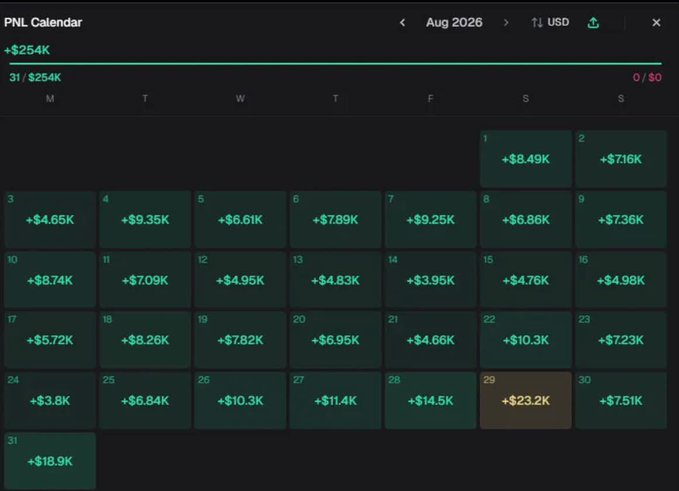The width and height of the screenshot is (679, 491).
Task: Select day 16 showing +$4.98K
Action: point(621,280)
